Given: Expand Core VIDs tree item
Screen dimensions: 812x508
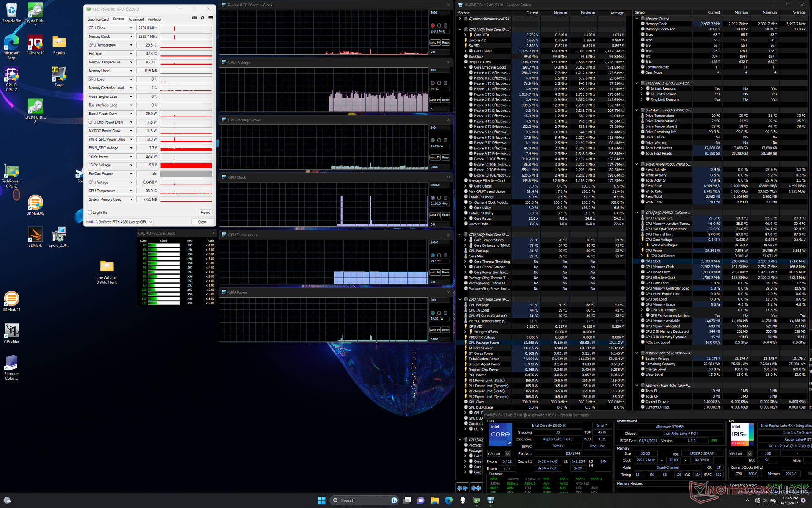Looking at the screenshot, I should point(465,35).
